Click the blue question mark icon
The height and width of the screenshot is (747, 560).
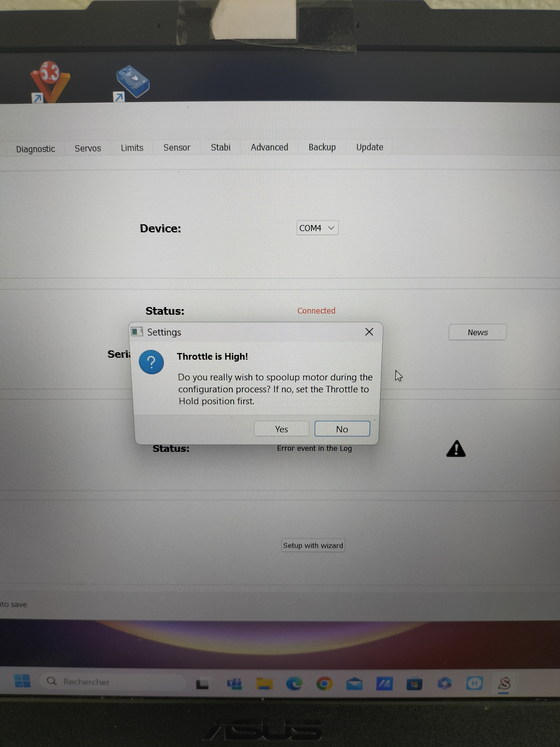click(x=151, y=362)
